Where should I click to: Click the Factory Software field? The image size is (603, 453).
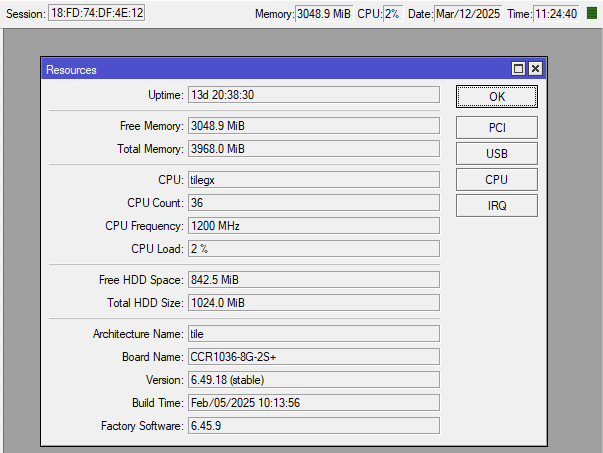313,425
